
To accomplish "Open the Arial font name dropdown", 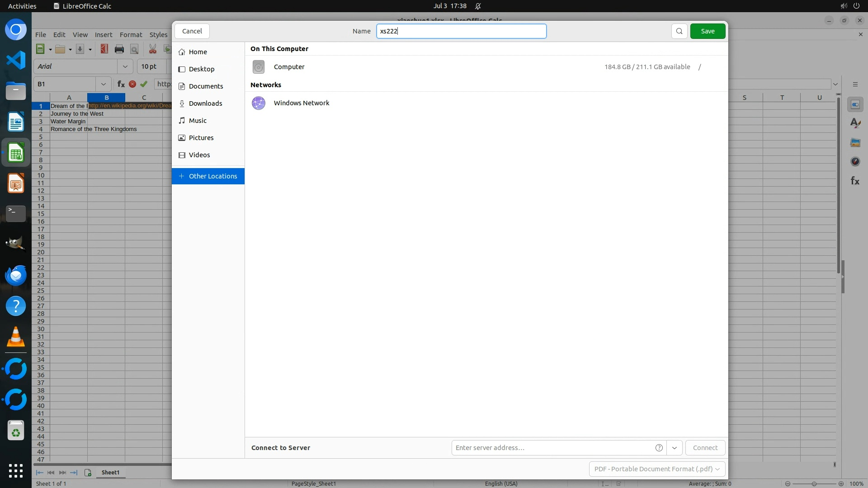I will (125, 66).
